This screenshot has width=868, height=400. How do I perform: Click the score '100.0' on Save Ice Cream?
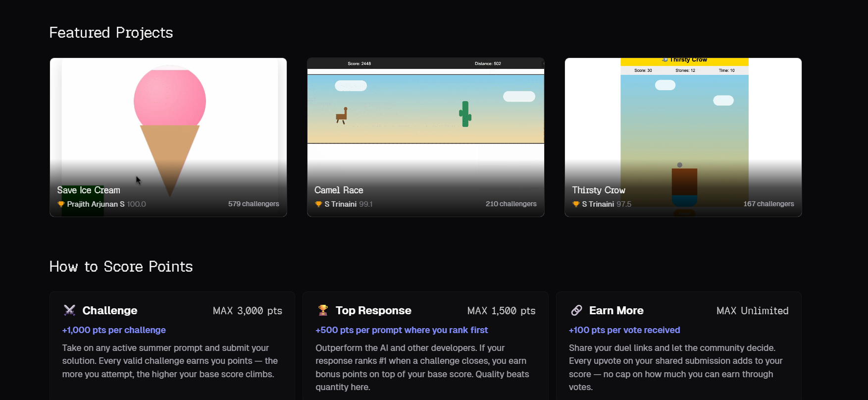pos(136,204)
